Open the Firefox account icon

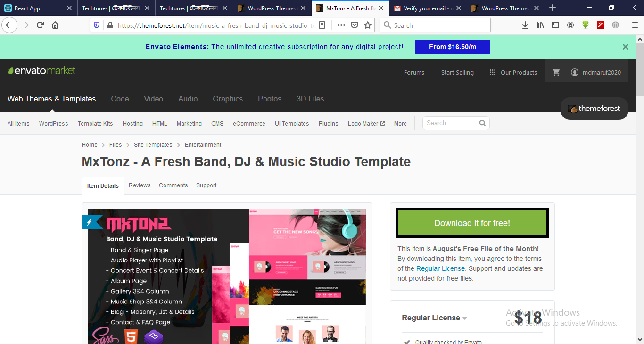point(570,25)
